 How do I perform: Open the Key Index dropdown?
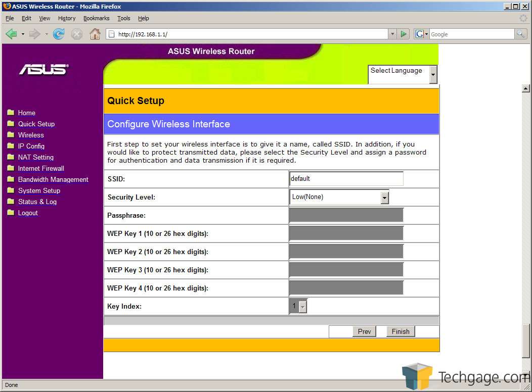tap(298, 306)
